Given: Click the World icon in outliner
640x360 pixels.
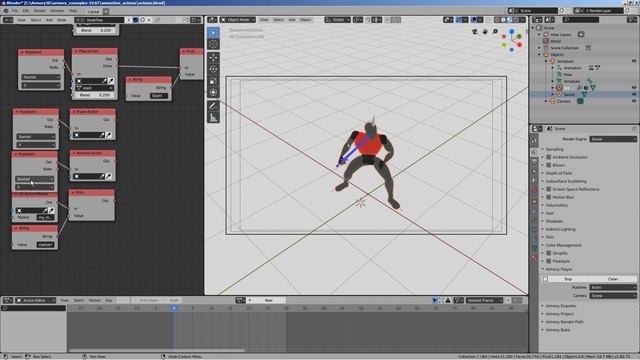Looking at the screenshot, I should click(x=546, y=41).
